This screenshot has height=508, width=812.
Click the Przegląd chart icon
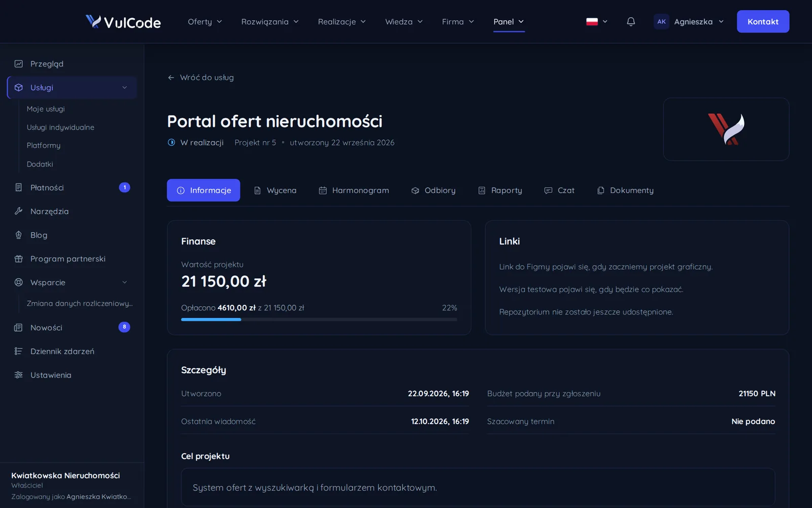pos(19,64)
